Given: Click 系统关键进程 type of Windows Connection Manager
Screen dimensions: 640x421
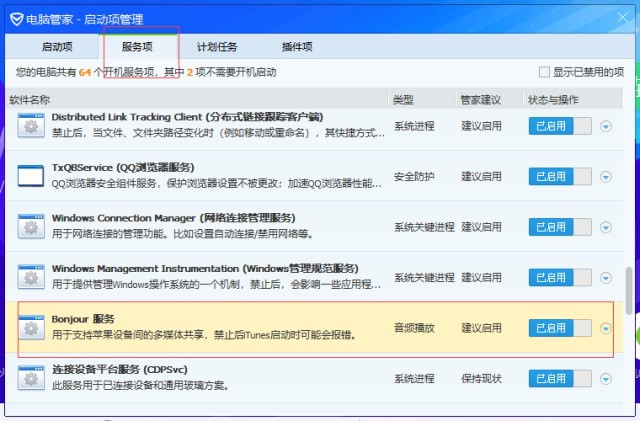Looking at the screenshot, I should pos(424,227).
